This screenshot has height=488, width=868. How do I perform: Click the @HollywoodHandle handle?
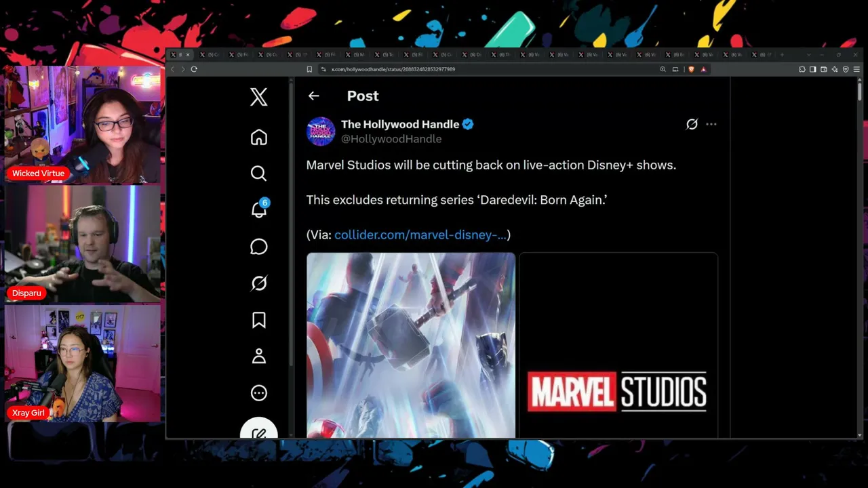pos(391,139)
